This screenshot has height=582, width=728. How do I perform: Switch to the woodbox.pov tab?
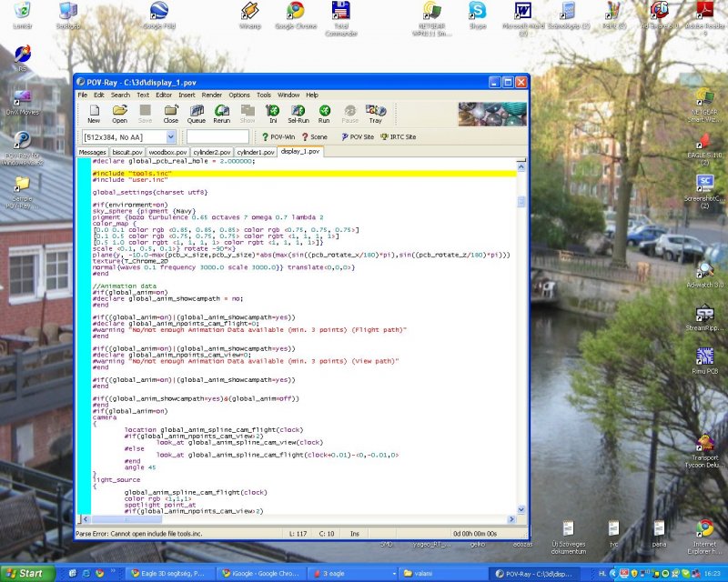167,152
